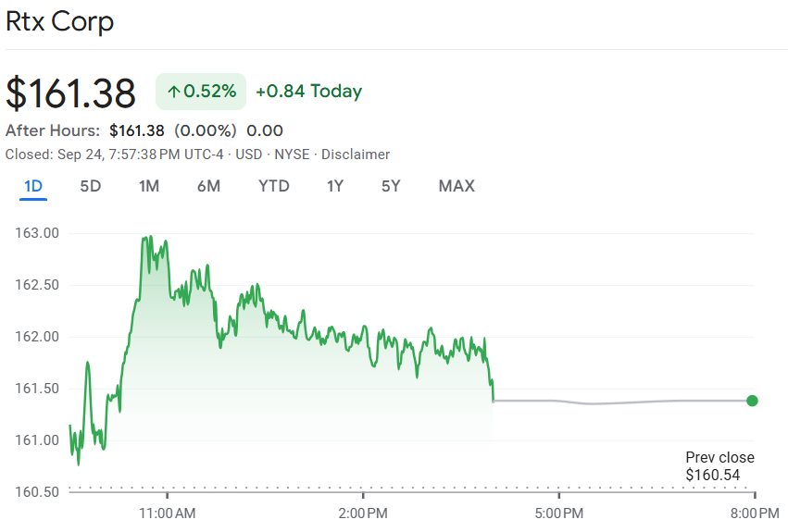Image resolution: width=788 pixels, height=532 pixels.
Task: Click the green end-point dot on chart
Action: (x=752, y=401)
